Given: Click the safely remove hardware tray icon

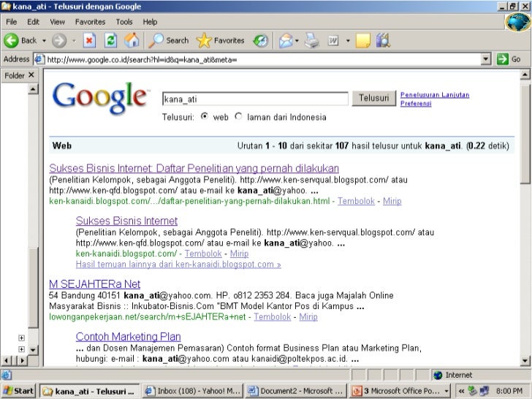Looking at the screenshot, I should coord(472,391).
